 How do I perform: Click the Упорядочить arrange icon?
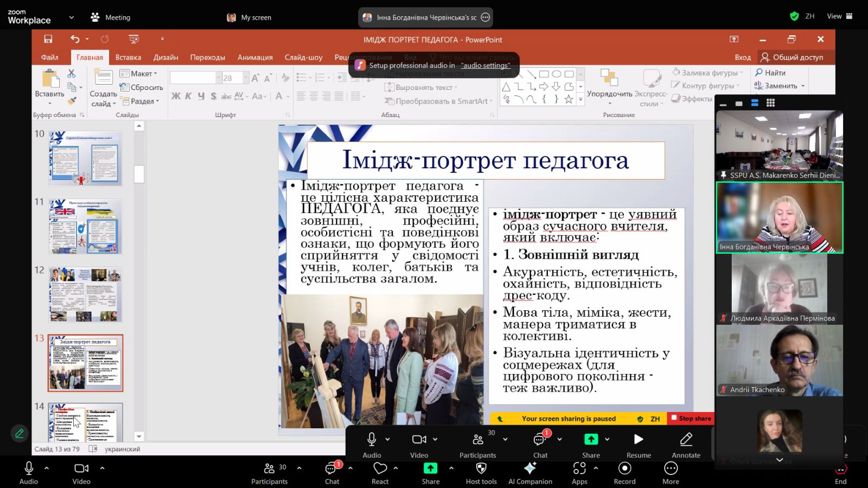pyautogui.click(x=609, y=78)
